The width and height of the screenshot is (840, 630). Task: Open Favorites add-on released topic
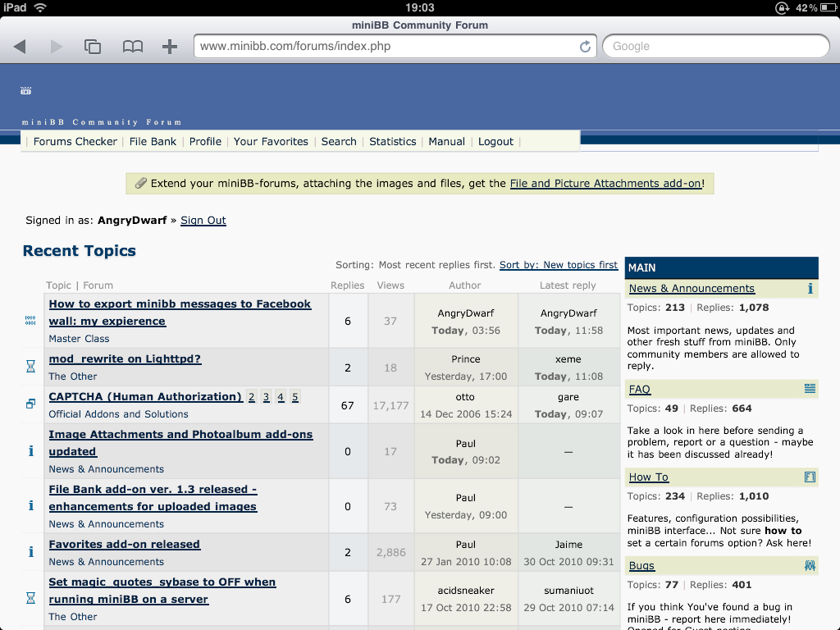(125, 545)
